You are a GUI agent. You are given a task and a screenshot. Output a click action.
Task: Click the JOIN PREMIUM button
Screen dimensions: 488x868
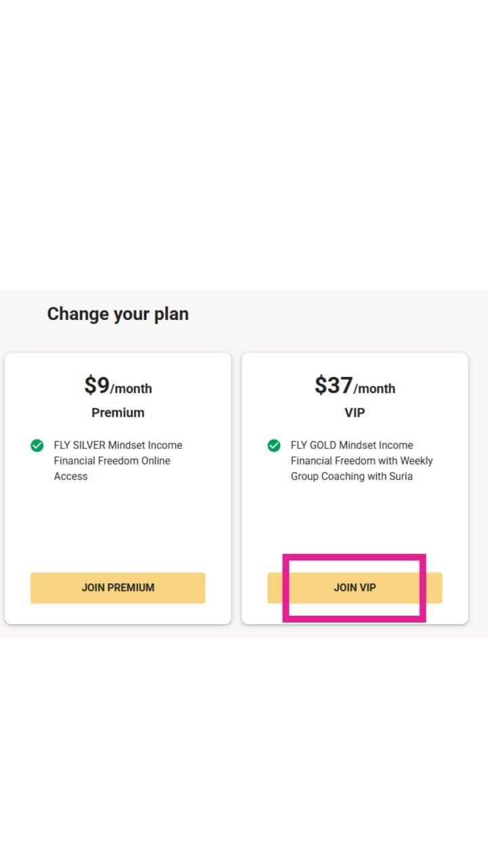(118, 587)
